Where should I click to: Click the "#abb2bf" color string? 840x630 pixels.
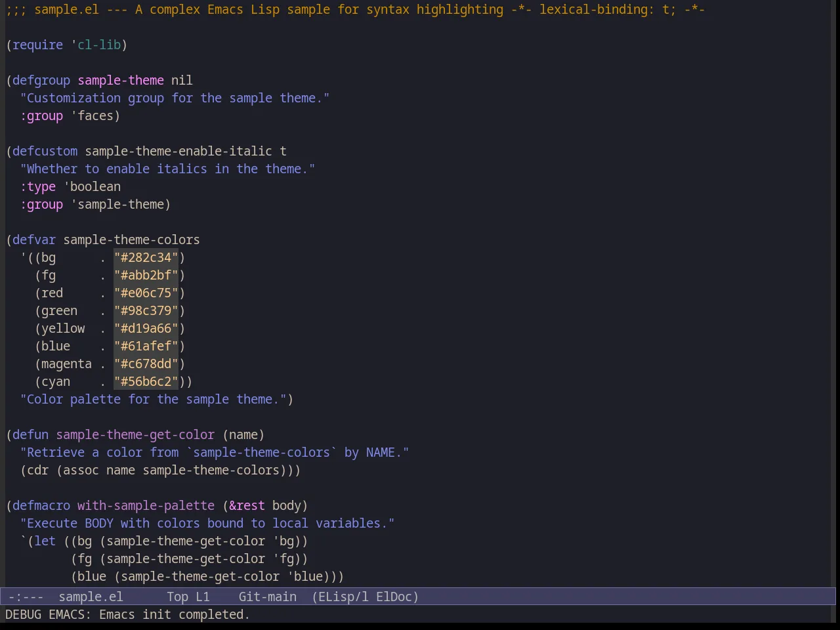pyautogui.click(x=146, y=275)
